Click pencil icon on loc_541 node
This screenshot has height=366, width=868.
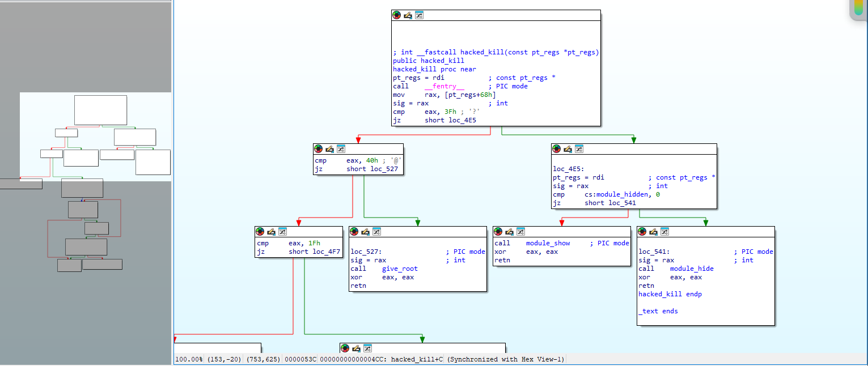click(x=654, y=231)
